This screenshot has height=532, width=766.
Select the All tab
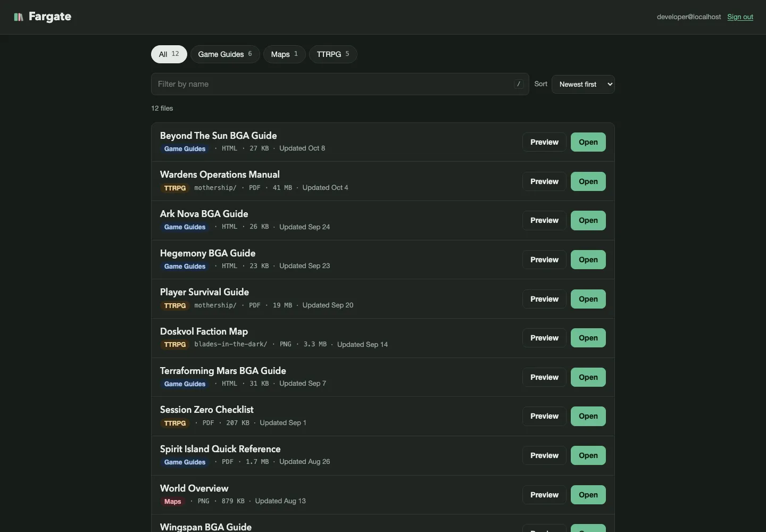point(169,54)
